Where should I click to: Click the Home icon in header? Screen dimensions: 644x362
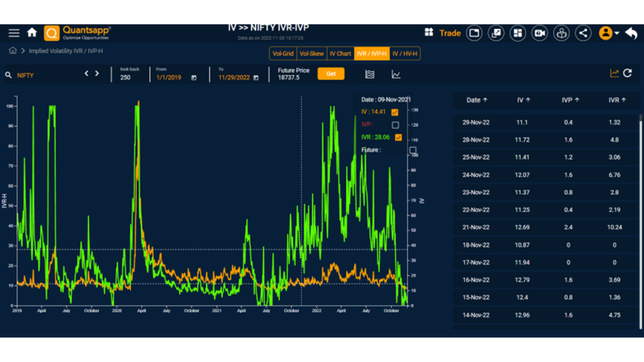tap(32, 33)
